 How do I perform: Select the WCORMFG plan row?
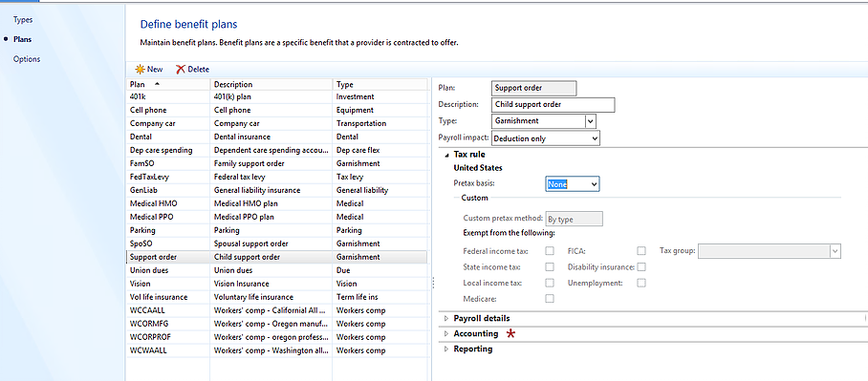tap(277, 324)
